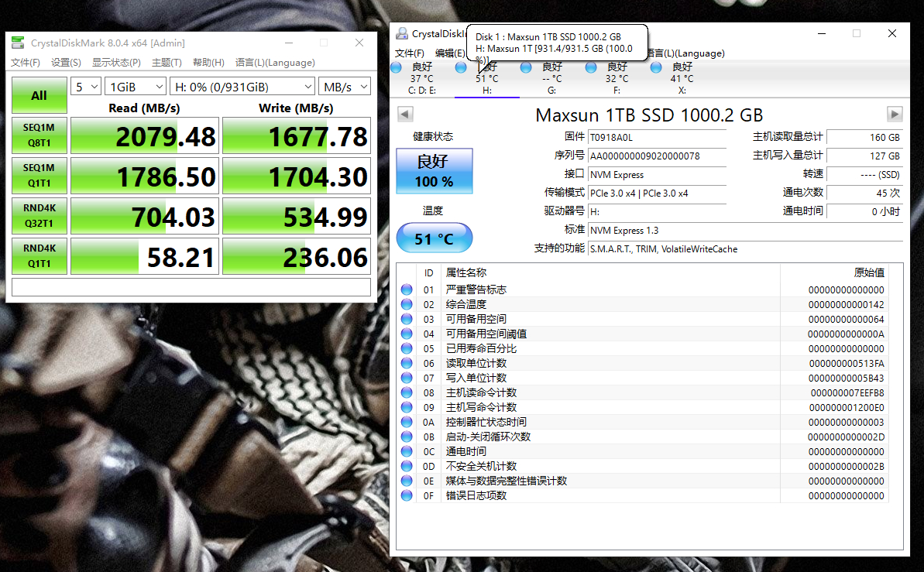Click the 原始值 column header
Screen dimensions: 924x572
pos(869,272)
